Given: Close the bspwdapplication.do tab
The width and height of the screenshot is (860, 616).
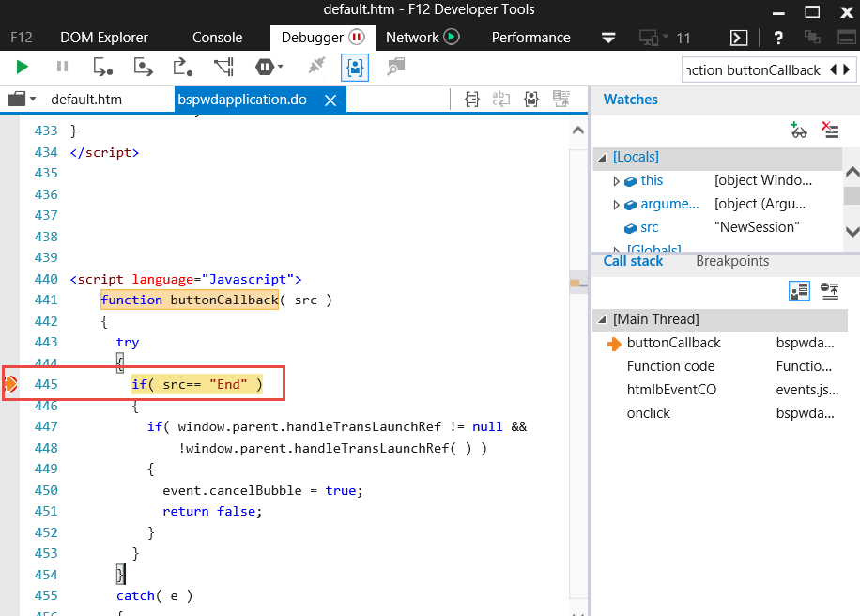Looking at the screenshot, I should [x=330, y=100].
